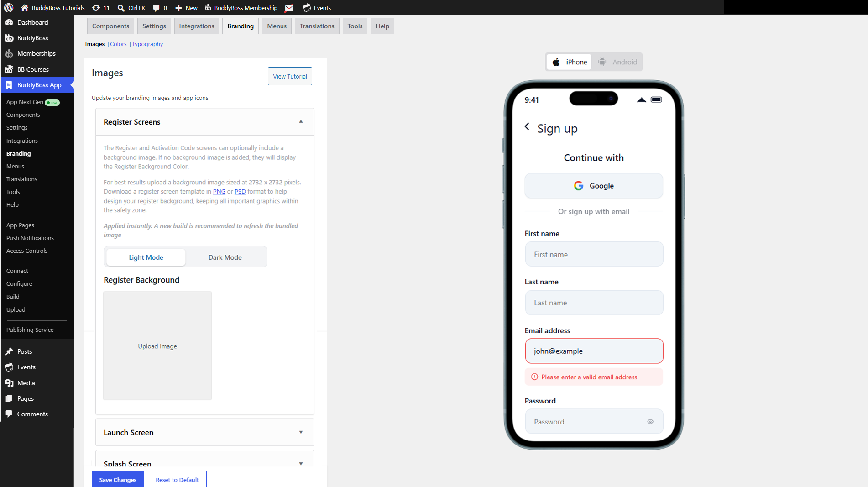
Task: Open Push Notifications in sidebar
Action: [30, 238]
